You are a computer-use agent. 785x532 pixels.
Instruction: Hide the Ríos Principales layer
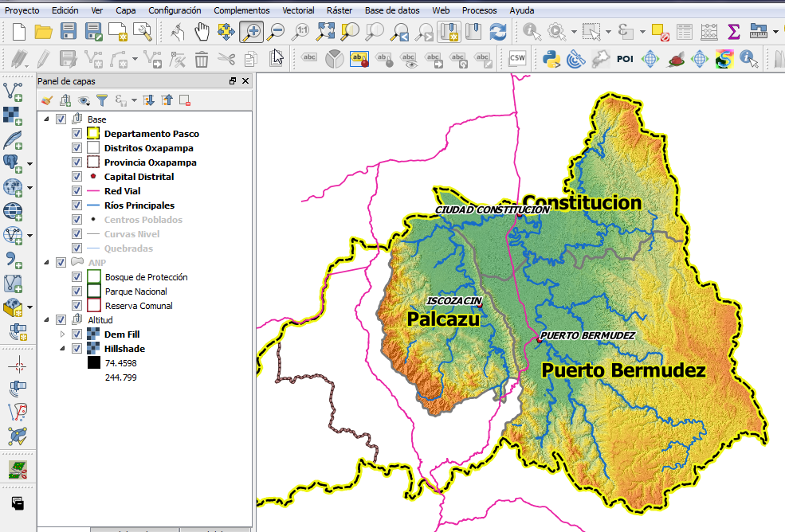[77, 205]
